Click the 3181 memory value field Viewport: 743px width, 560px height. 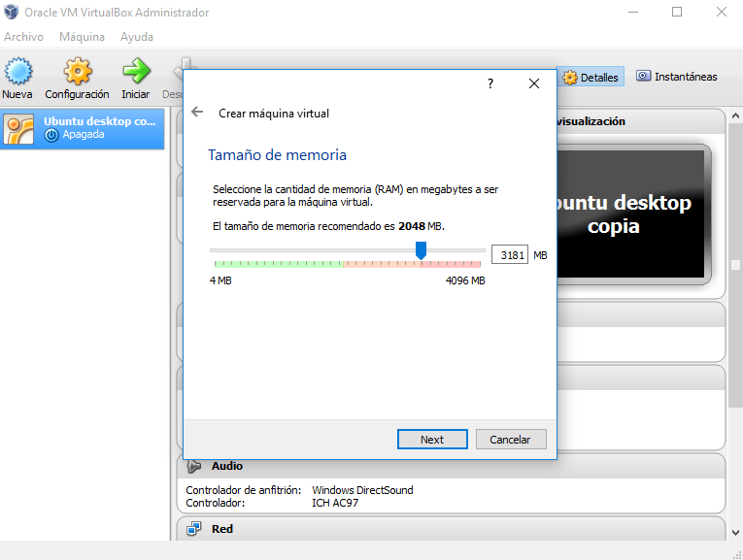[x=510, y=254]
